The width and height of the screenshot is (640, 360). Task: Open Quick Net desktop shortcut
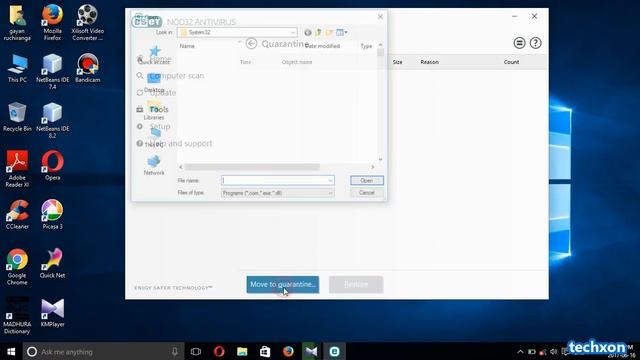(52, 263)
